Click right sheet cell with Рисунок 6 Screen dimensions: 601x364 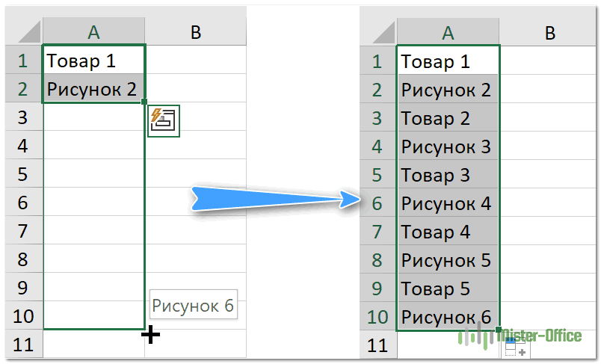[448, 316]
